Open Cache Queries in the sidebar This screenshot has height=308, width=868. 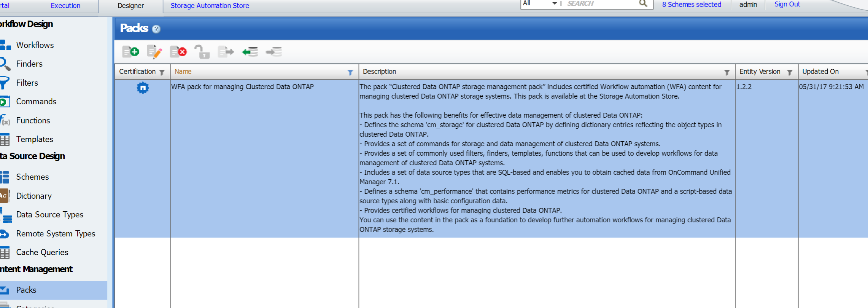click(42, 252)
